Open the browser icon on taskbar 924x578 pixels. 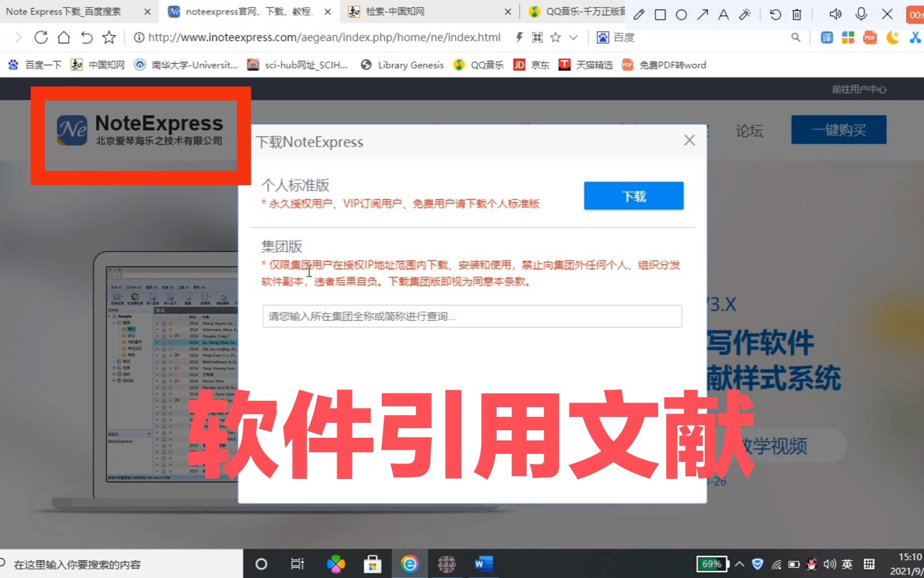click(x=409, y=564)
